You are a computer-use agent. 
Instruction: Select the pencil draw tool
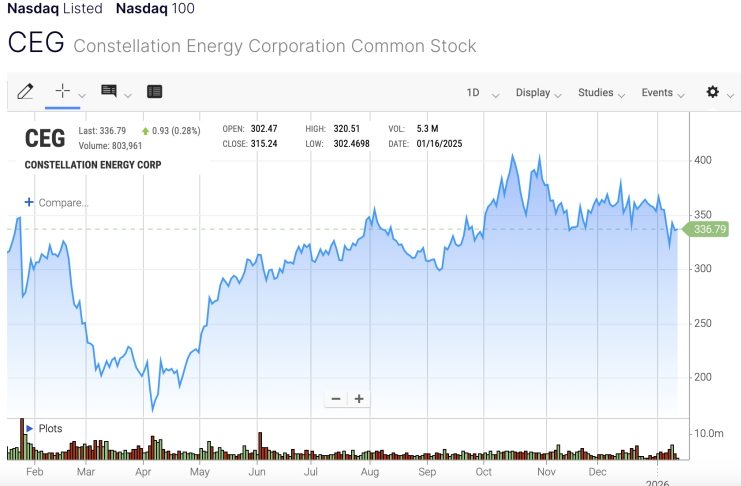coord(26,92)
